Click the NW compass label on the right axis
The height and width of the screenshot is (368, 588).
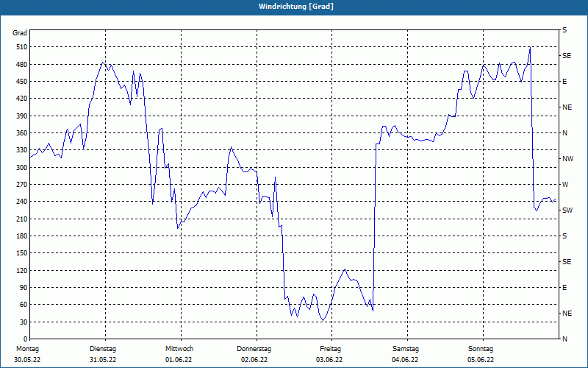[x=568, y=159]
